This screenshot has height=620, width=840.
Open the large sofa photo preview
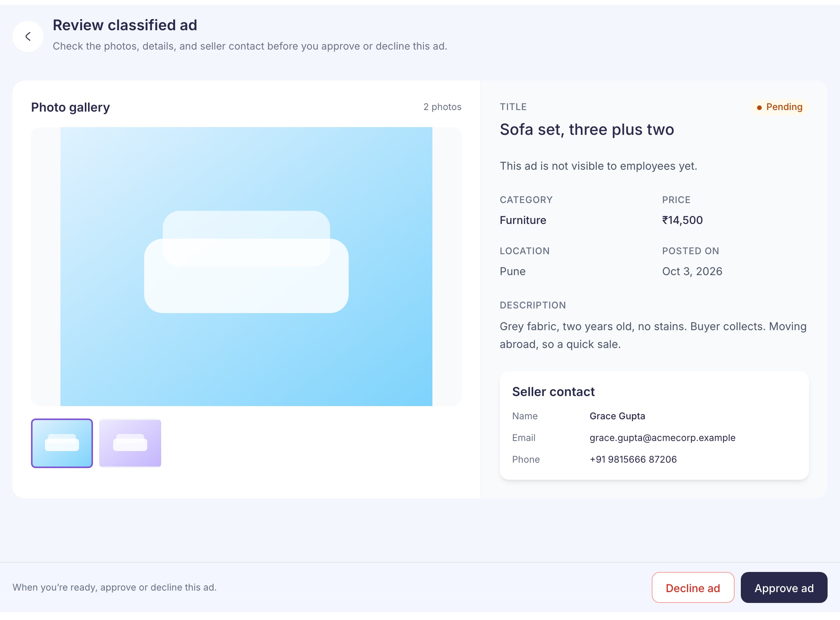pos(246,267)
